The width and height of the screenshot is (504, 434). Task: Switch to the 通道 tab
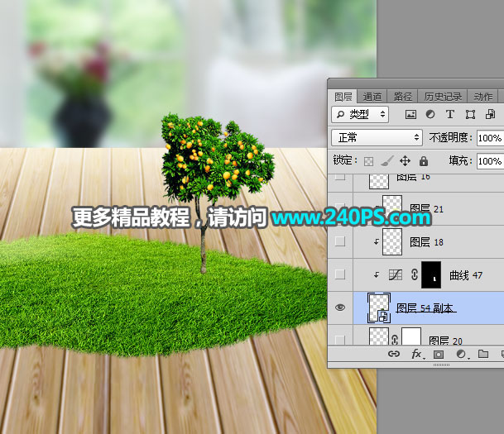(x=372, y=97)
